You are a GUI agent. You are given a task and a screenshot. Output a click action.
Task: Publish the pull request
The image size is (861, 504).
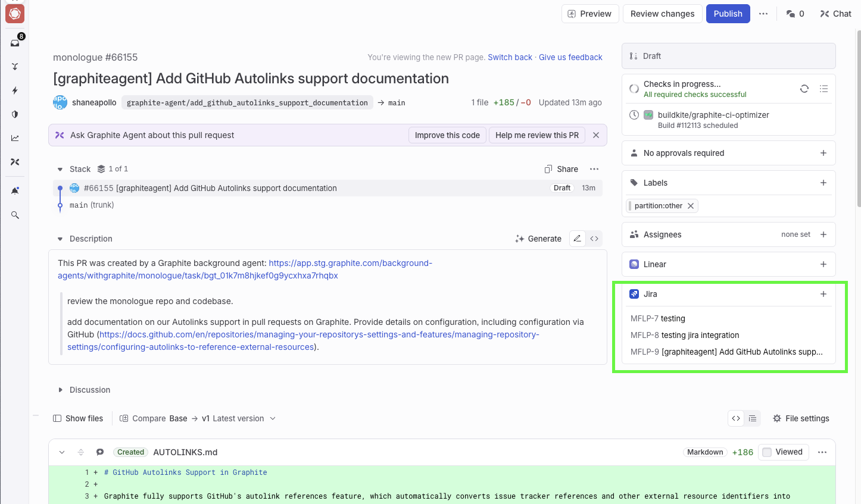(728, 14)
